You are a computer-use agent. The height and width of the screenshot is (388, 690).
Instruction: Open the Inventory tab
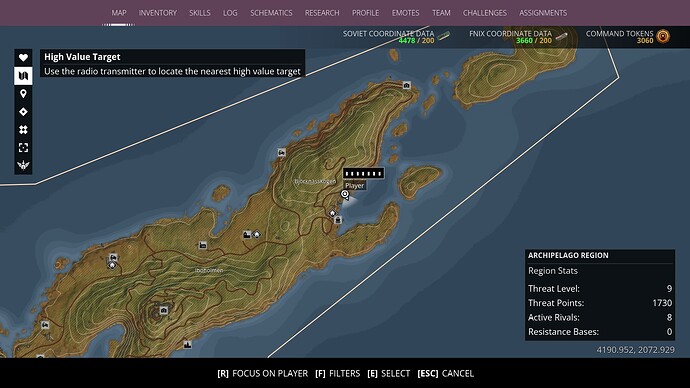click(x=158, y=13)
